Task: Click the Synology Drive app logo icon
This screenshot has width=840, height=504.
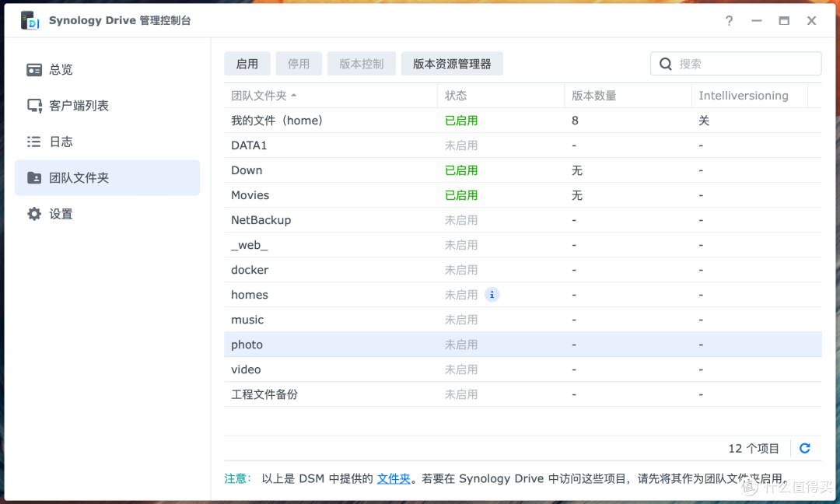Action: pos(30,21)
